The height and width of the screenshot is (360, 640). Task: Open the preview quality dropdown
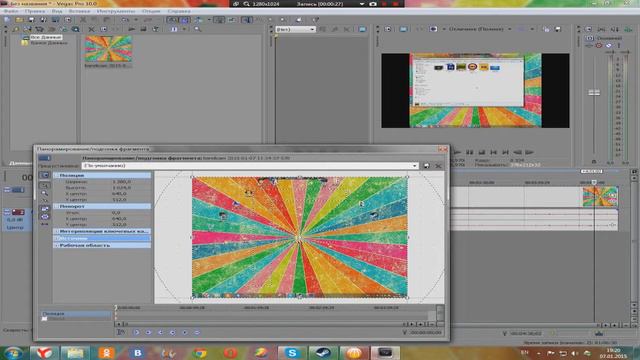(x=480, y=29)
